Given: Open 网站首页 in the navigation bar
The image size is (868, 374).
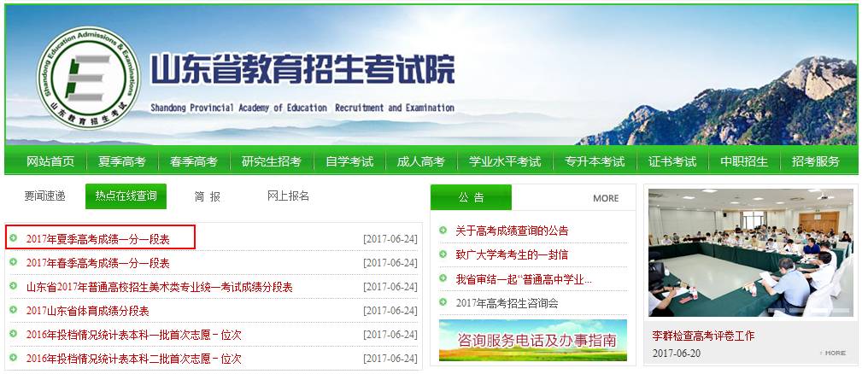Looking at the screenshot, I should tap(50, 161).
